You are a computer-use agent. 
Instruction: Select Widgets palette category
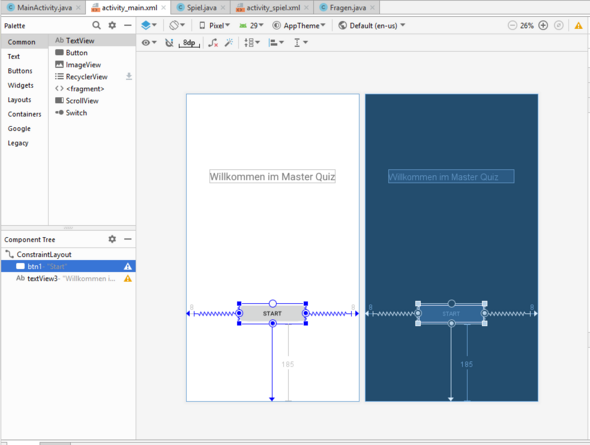(25, 85)
